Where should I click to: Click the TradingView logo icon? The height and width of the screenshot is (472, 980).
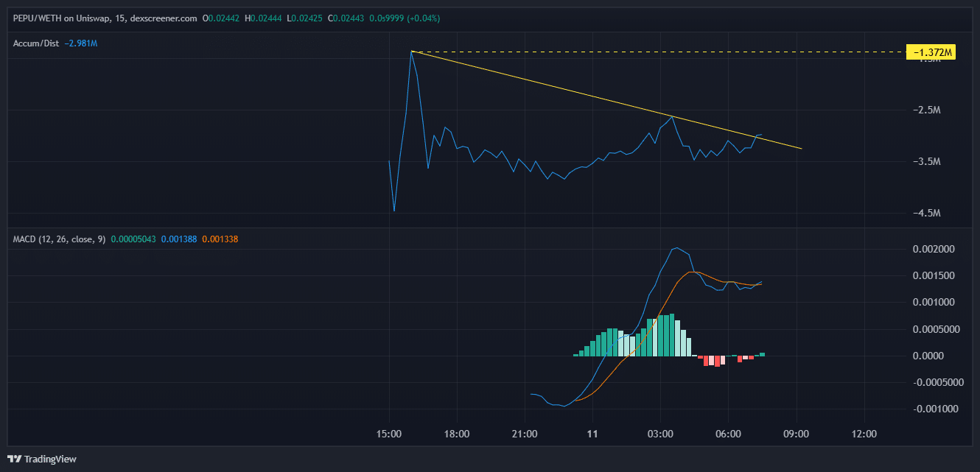pos(14,459)
